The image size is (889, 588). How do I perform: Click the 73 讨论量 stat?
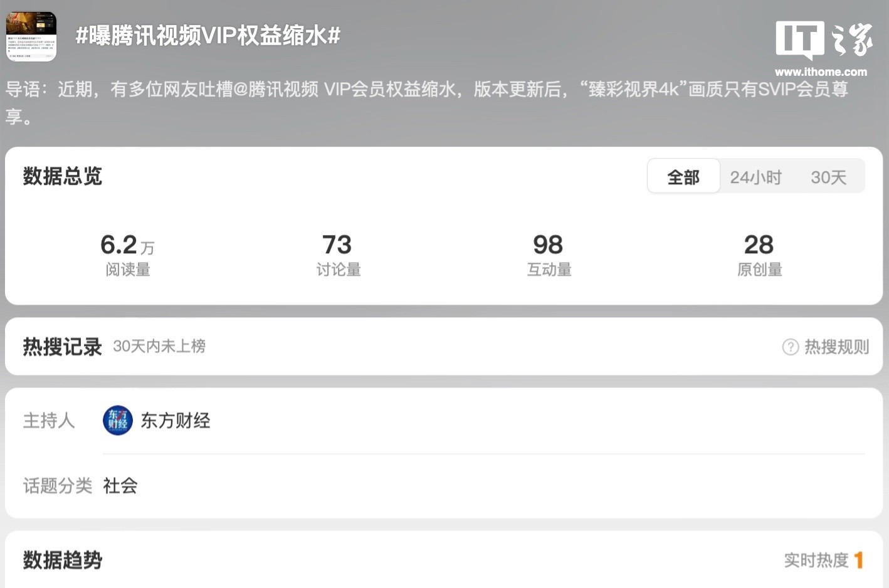[x=338, y=255]
